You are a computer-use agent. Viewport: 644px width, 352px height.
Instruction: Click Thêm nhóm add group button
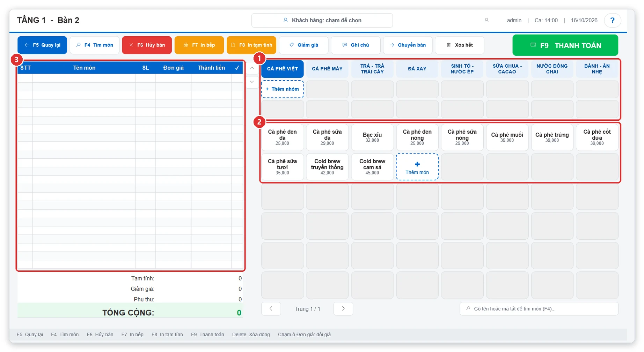283,89
